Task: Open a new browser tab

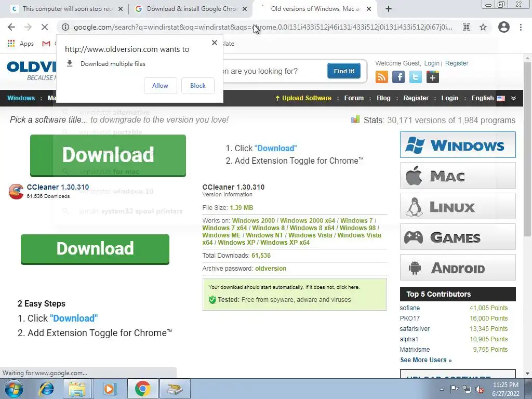Action: 389,9
